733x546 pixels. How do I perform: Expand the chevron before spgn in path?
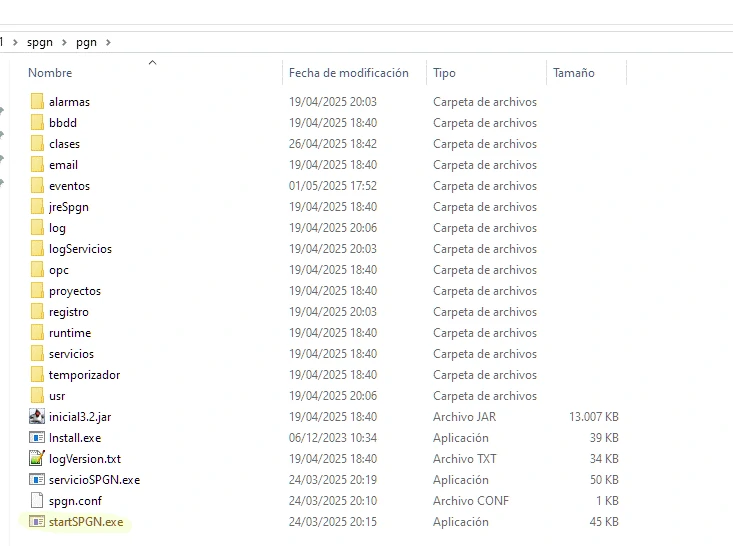16,43
